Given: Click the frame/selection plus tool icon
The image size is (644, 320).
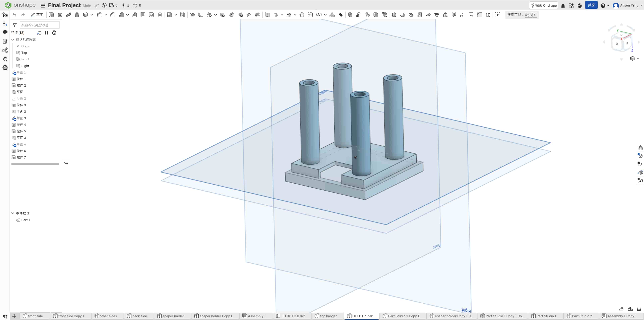Looking at the screenshot, I should pos(497,15).
